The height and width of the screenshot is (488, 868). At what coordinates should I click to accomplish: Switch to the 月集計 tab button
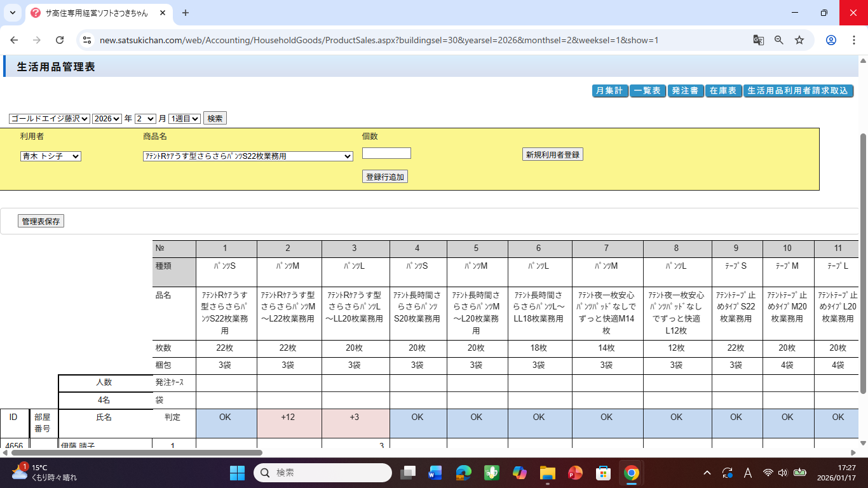(x=609, y=91)
